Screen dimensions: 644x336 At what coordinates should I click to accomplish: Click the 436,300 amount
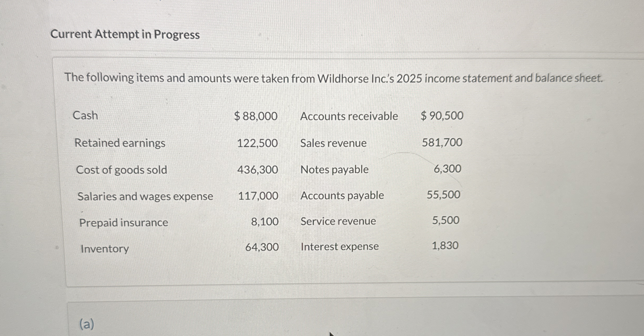tap(258, 170)
